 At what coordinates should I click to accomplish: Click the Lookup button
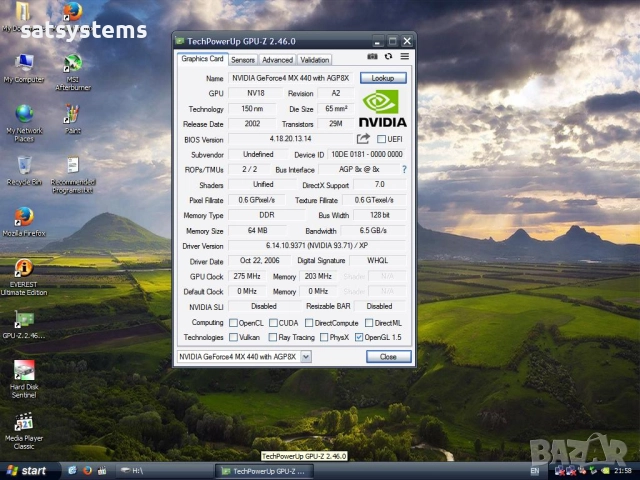[383, 78]
